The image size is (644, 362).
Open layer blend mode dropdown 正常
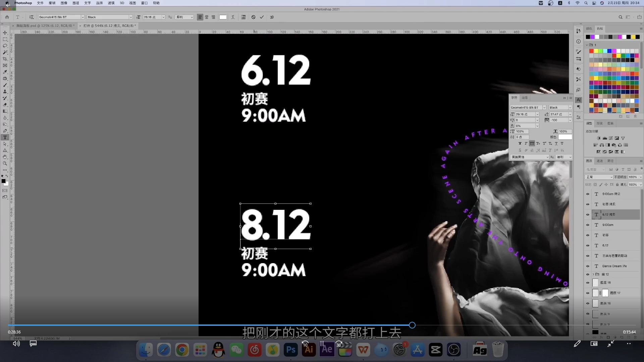599,177
